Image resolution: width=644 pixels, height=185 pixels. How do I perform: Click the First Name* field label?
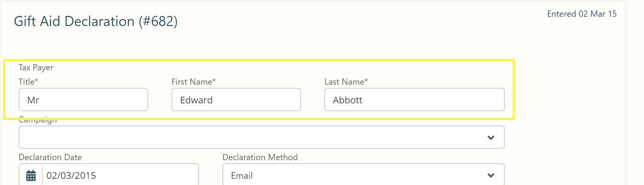(x=194, y=82)
